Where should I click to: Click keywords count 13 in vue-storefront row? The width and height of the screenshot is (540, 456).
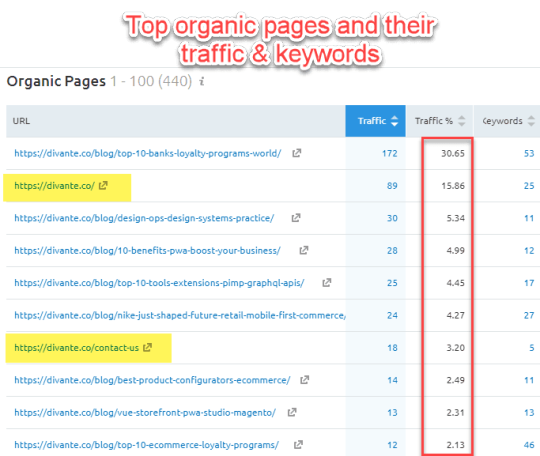coord(529,412)
